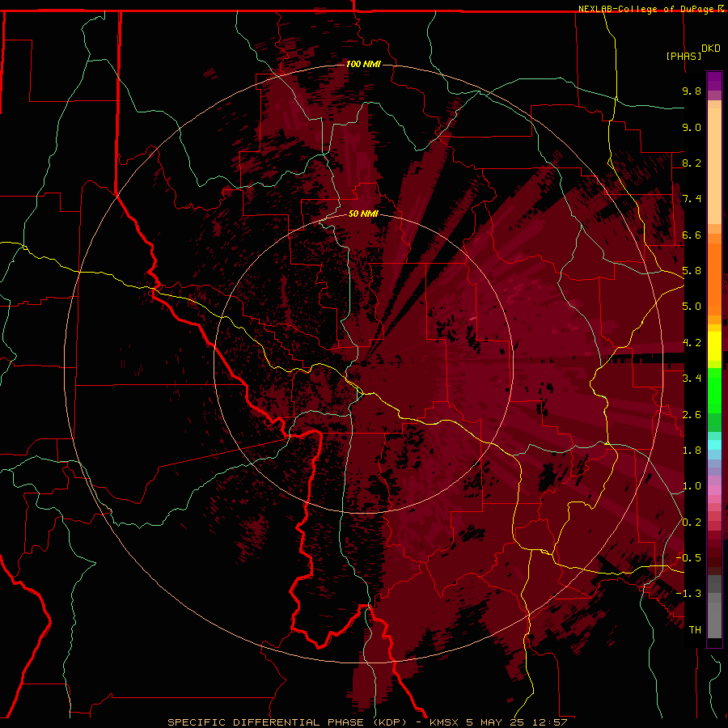Click the 7.4 value on the scale
Viewport: 728px width, 728px height.
tap(692, 199)
